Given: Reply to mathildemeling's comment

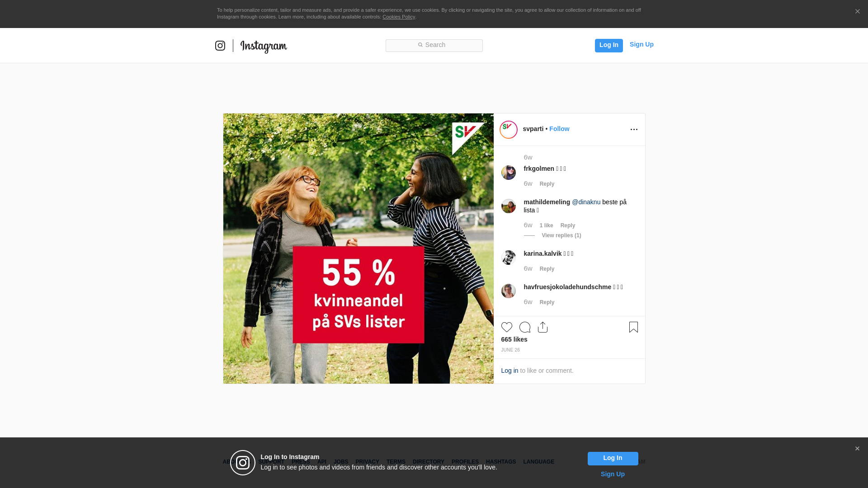Looking at the screenshot, I should [568, 225].
